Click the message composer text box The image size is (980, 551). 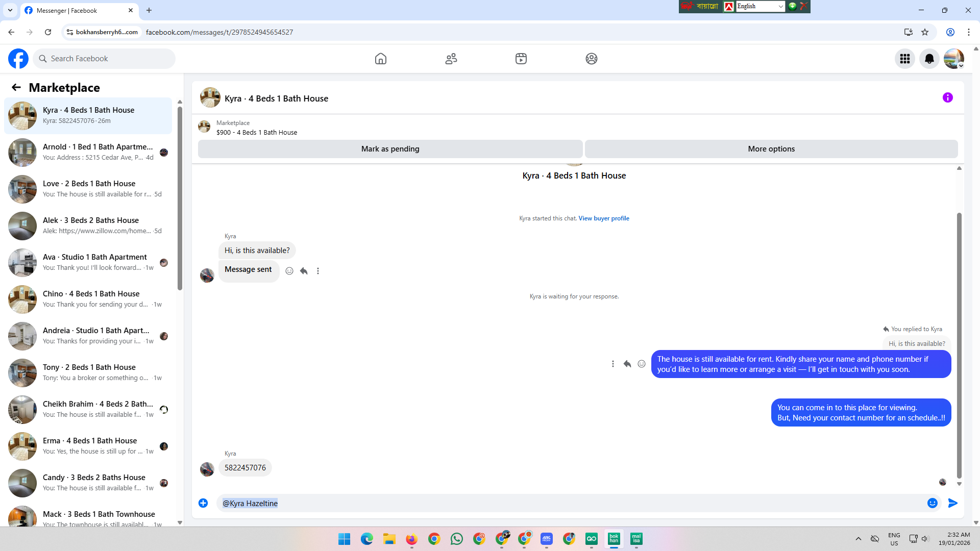(572, 503)
